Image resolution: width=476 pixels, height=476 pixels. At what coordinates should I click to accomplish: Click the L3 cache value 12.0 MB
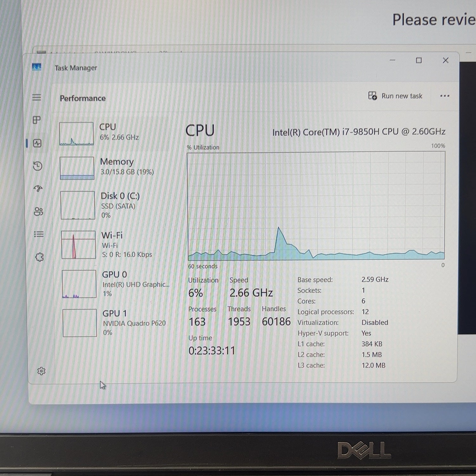point(374,365)
